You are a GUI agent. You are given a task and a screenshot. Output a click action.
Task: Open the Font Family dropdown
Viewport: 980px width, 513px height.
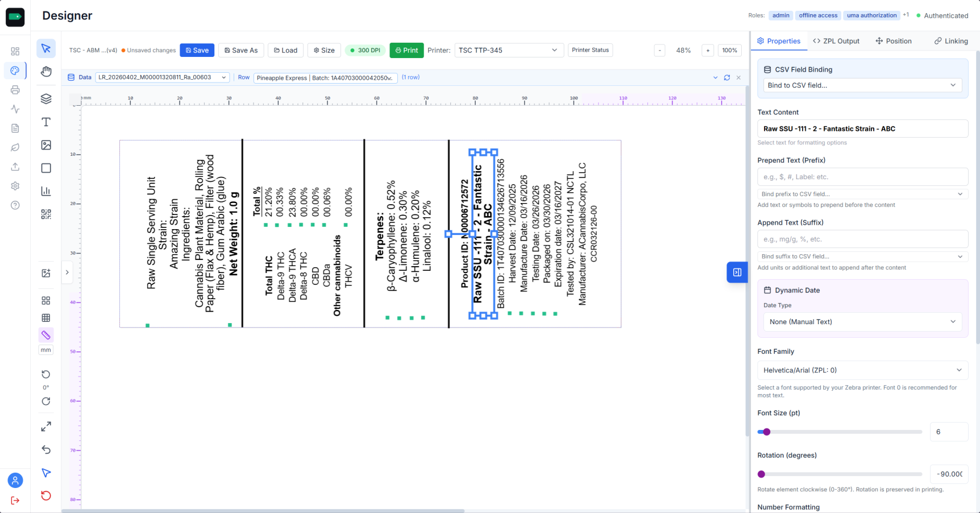point(862,370)
